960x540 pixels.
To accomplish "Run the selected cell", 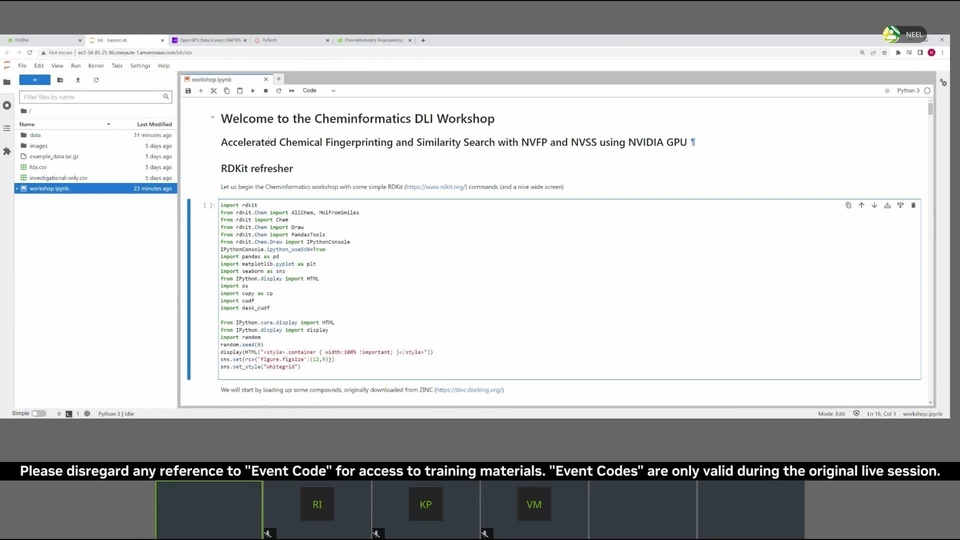I will pos(253,91).
